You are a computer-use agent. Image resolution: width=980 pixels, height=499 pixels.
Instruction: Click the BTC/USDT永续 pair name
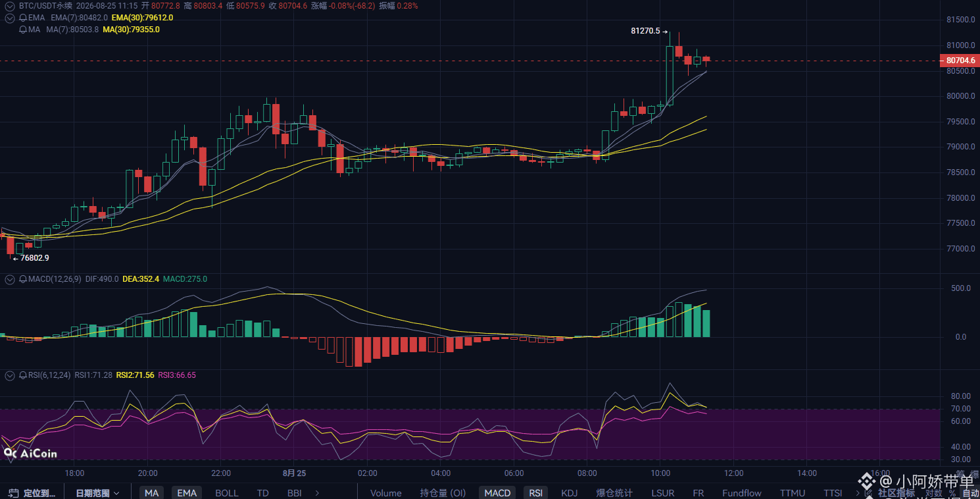click(46, 5)
